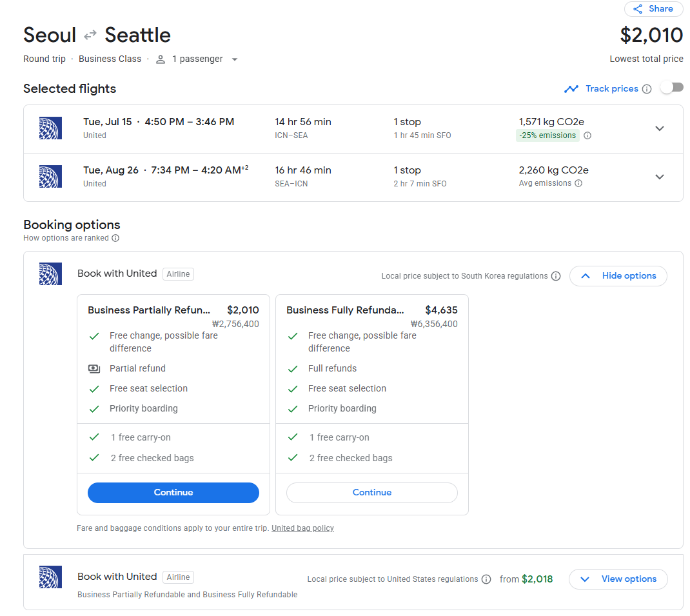The height and width of the screenshot is (616, 690).
Task: Open the 1 passenger dropdown
Action: pyautogui.click(x=197, y=59)
